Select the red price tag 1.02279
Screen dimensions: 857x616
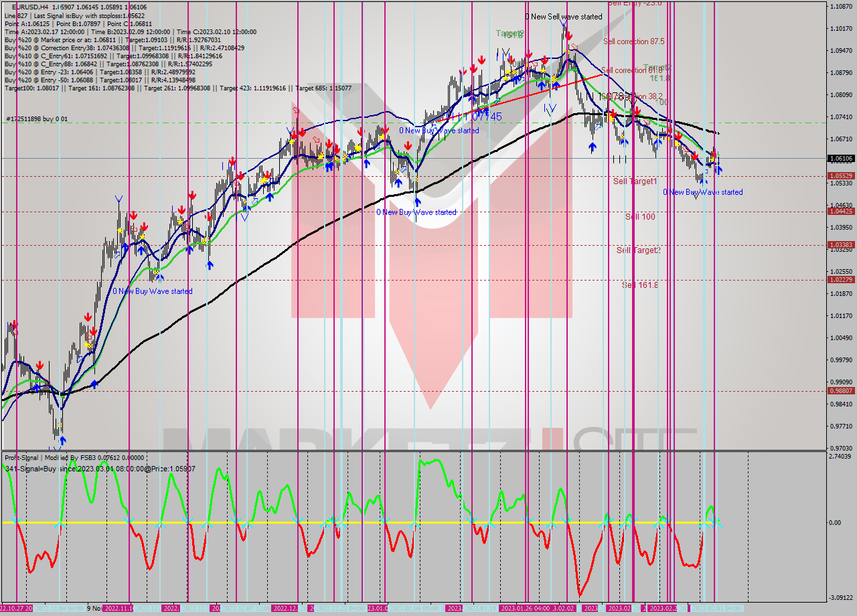(x=840, y=280)
